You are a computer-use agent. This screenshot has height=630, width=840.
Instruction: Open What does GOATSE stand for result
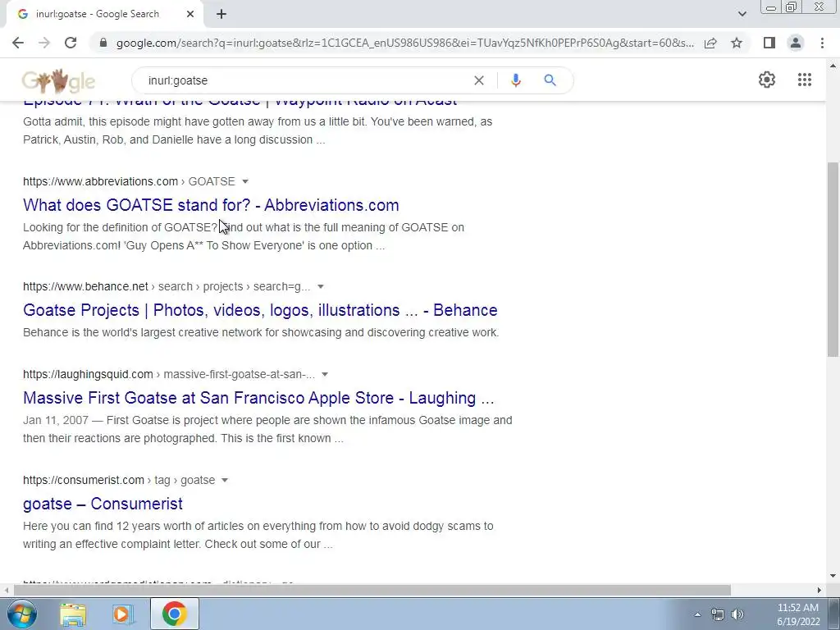(211, 205)
